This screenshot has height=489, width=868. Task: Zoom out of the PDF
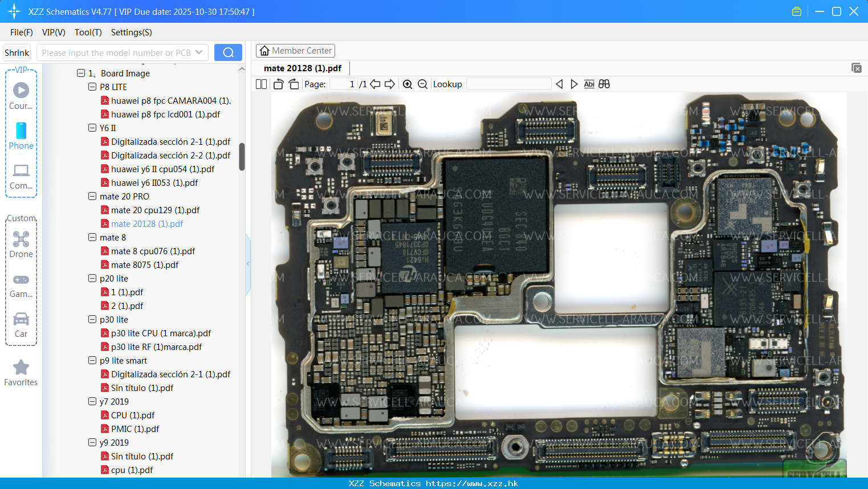422,84
